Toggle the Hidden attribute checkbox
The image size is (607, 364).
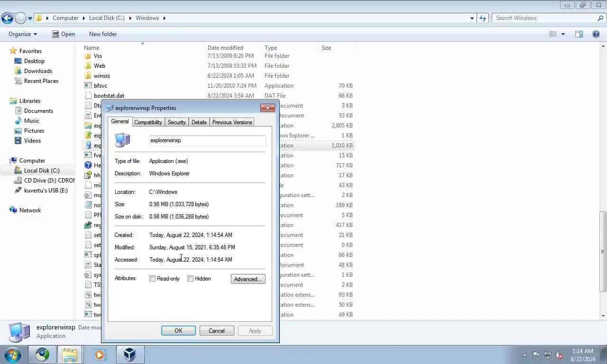(x=190, y=279)
